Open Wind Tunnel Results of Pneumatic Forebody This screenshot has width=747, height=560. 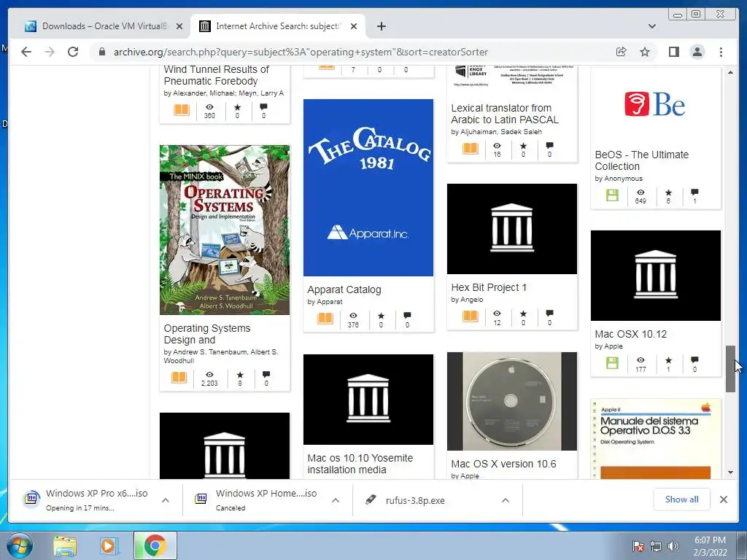[216, 75]
